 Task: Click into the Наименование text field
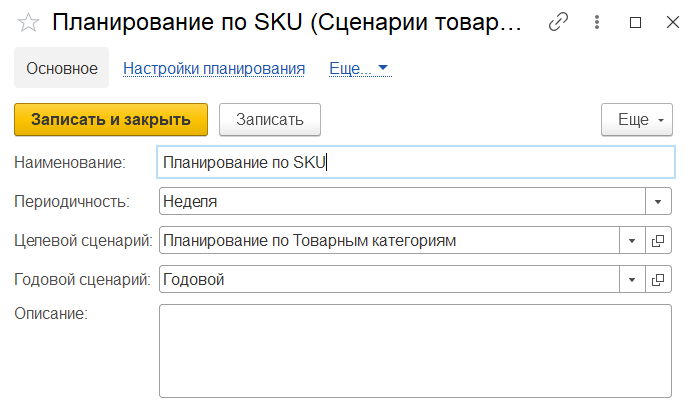point(415,162)
